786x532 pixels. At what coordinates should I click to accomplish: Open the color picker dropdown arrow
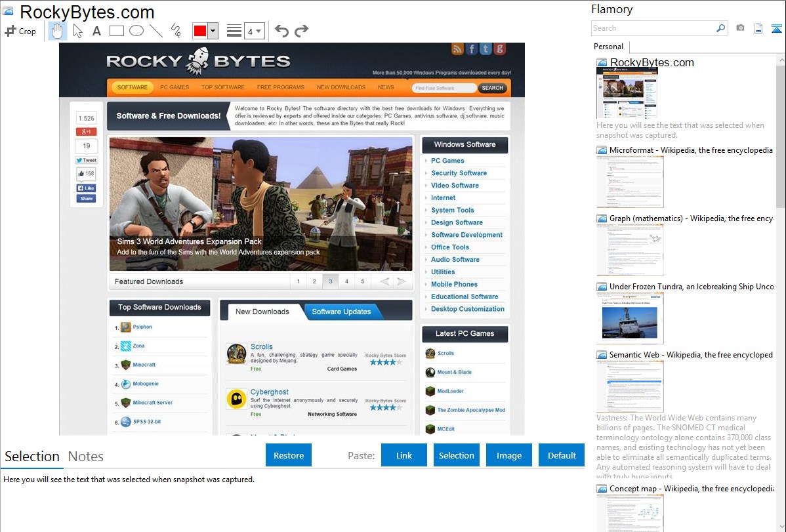point(213,31)
